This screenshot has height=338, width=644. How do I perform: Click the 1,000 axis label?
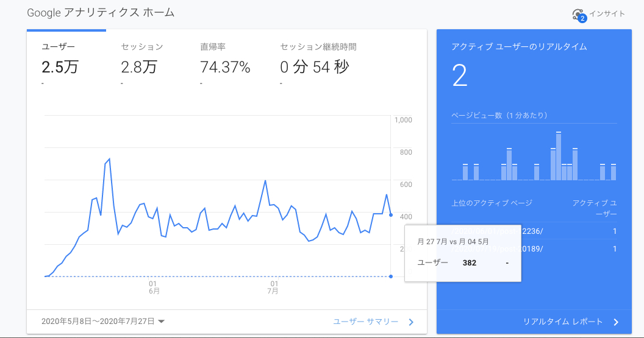coord(403,120)
